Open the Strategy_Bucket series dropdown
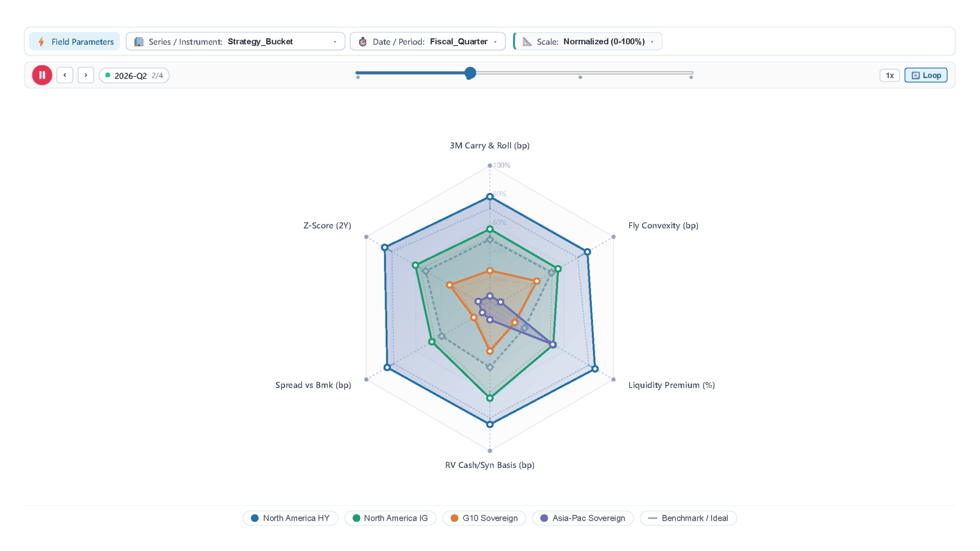 pyautogui.click(x=235, y=41)
